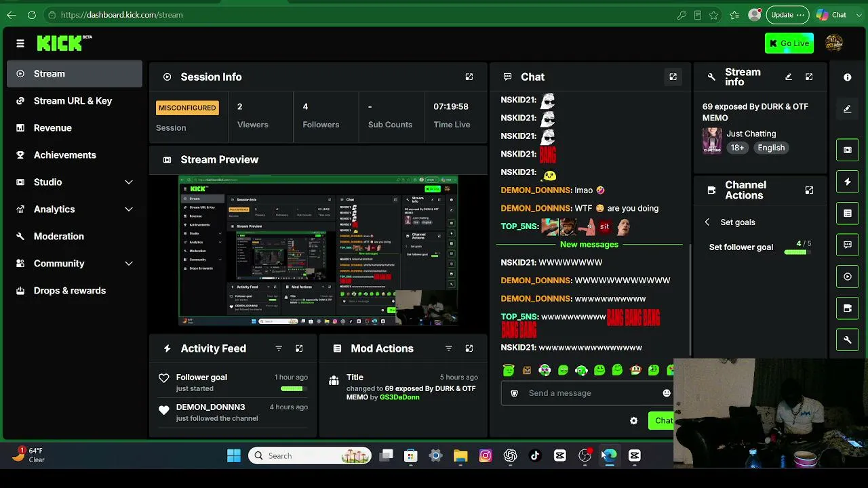This screenshot has height=488, width=868.
Task: Open Drops & rewards page
Action: coord(75,290)
